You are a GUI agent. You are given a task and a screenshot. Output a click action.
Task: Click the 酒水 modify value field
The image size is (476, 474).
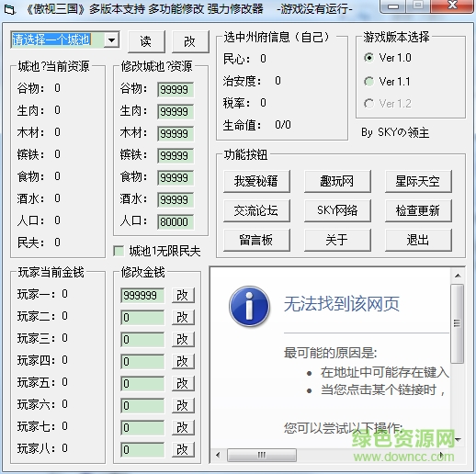click(x=176, y=199)
